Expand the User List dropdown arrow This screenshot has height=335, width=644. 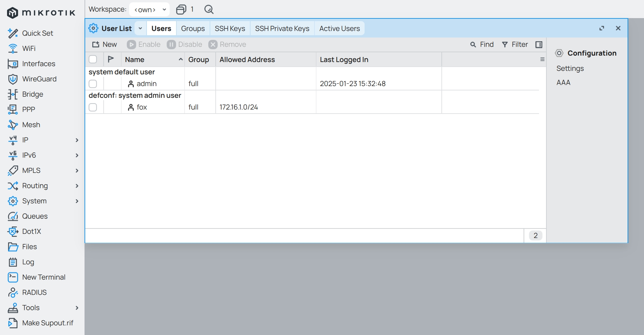pos(141,28)
